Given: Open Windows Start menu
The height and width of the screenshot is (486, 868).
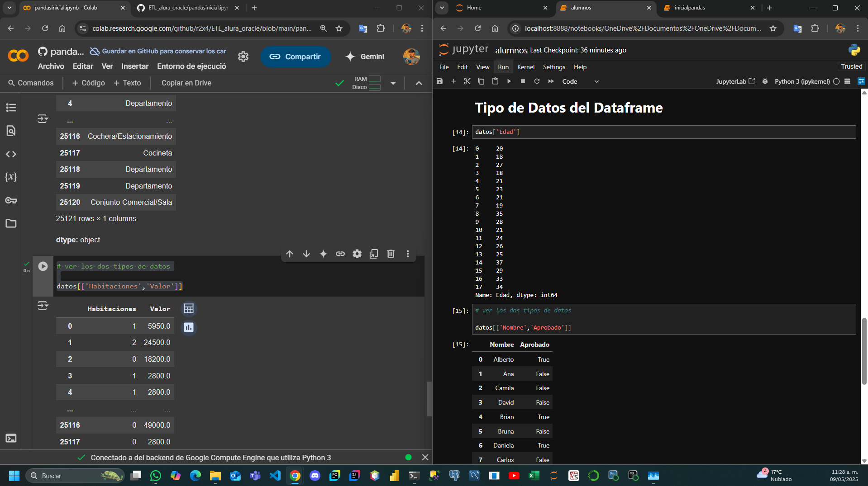Looking at the screenshot, I should click(14, 476).
